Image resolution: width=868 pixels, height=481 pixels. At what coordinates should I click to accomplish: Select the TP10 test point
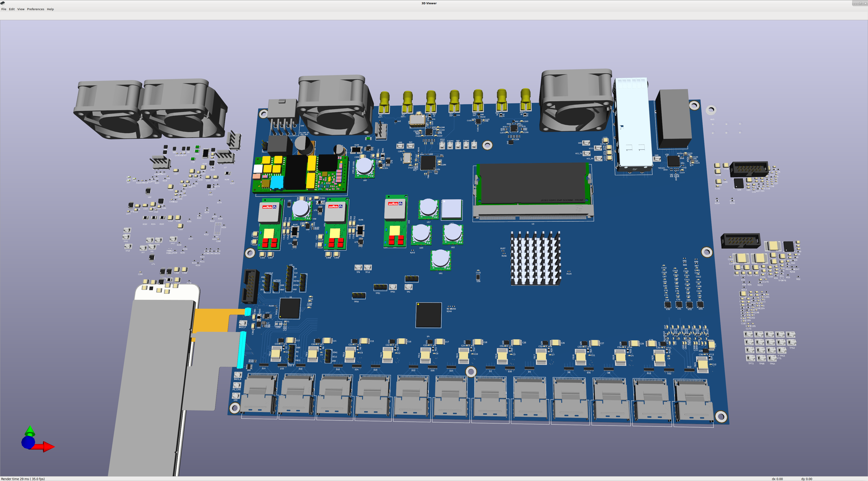[x=368, y=267]
